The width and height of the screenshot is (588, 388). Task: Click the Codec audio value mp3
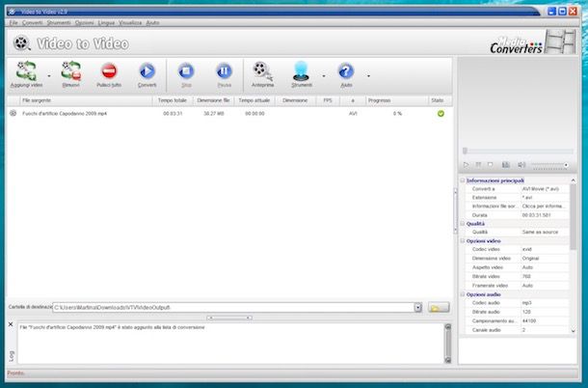pos(526,303)
